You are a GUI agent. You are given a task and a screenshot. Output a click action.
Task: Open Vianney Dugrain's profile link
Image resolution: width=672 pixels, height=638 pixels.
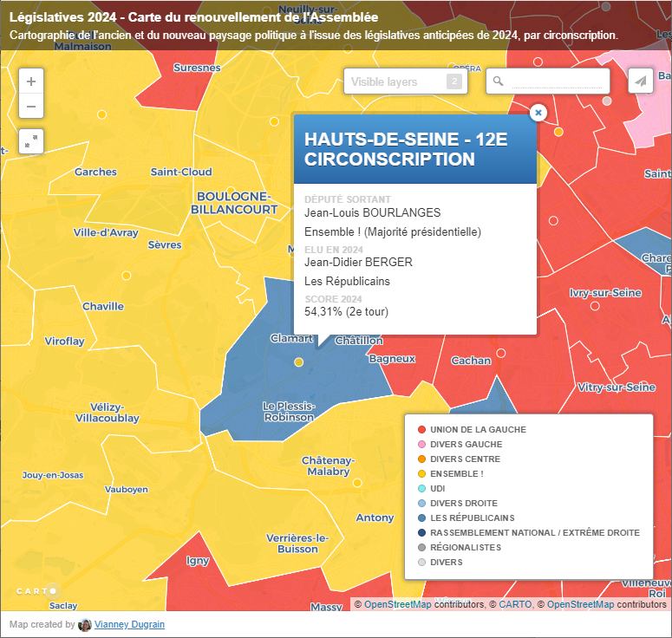coord(129,625)
